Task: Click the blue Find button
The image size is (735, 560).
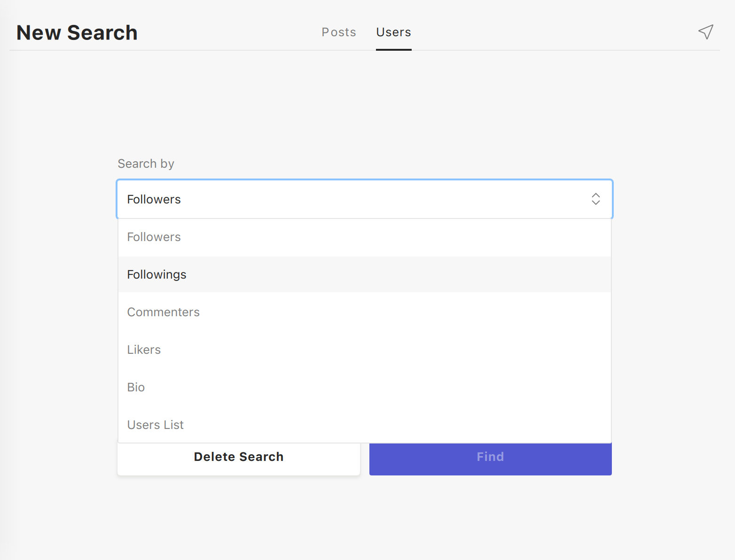Action: click(490, 459)
